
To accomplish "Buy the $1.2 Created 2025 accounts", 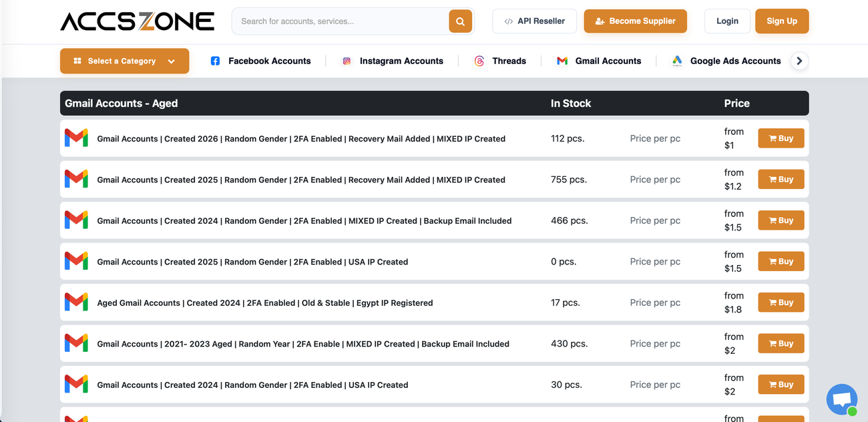I will [x=781, y=179].
